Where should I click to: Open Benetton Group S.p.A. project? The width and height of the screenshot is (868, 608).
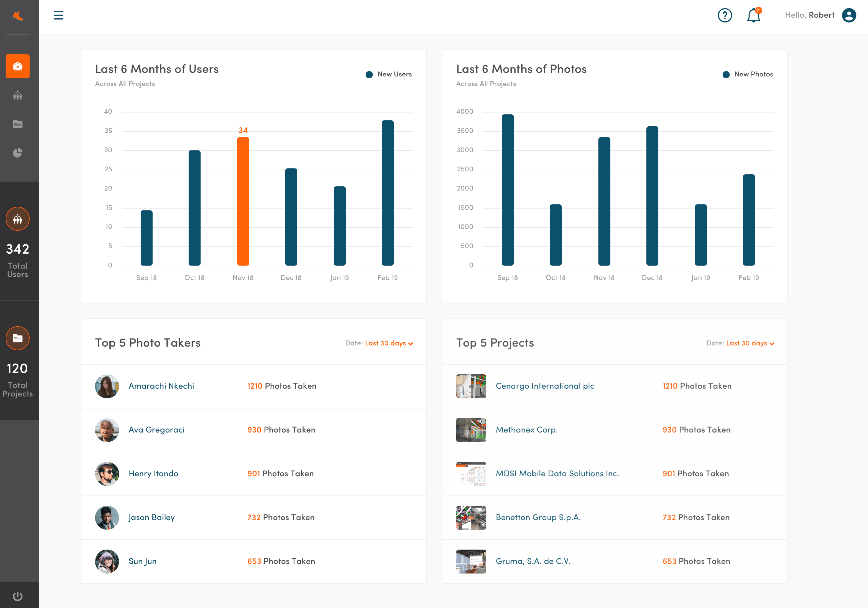538,518
